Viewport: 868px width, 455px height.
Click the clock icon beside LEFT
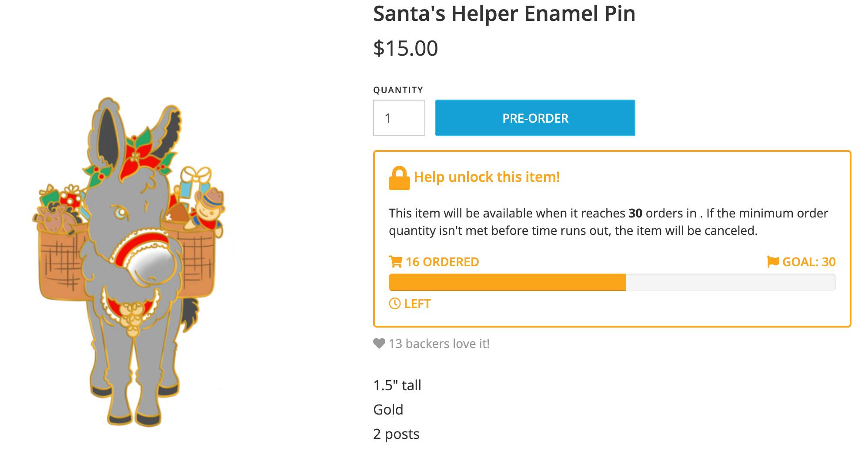click(394, 304)
